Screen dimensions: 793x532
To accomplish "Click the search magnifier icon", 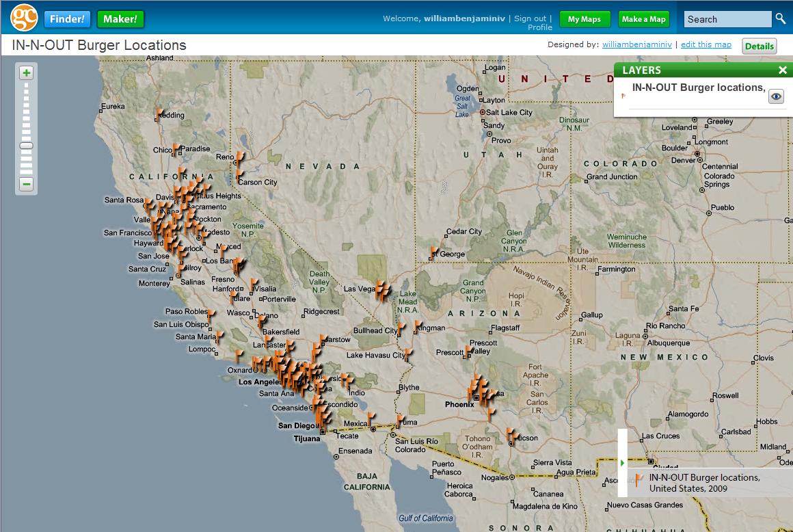I will (x=781, y=18).
